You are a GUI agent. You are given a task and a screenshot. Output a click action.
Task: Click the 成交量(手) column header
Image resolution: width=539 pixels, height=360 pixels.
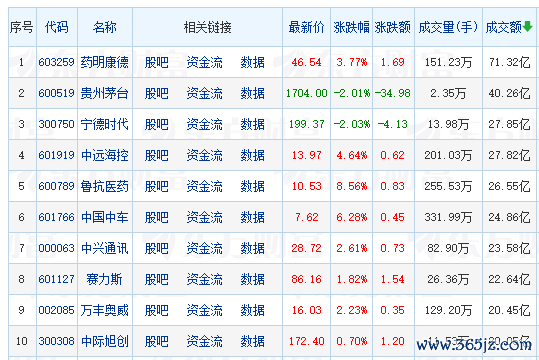pyautogui.click(x=448, y=27)
